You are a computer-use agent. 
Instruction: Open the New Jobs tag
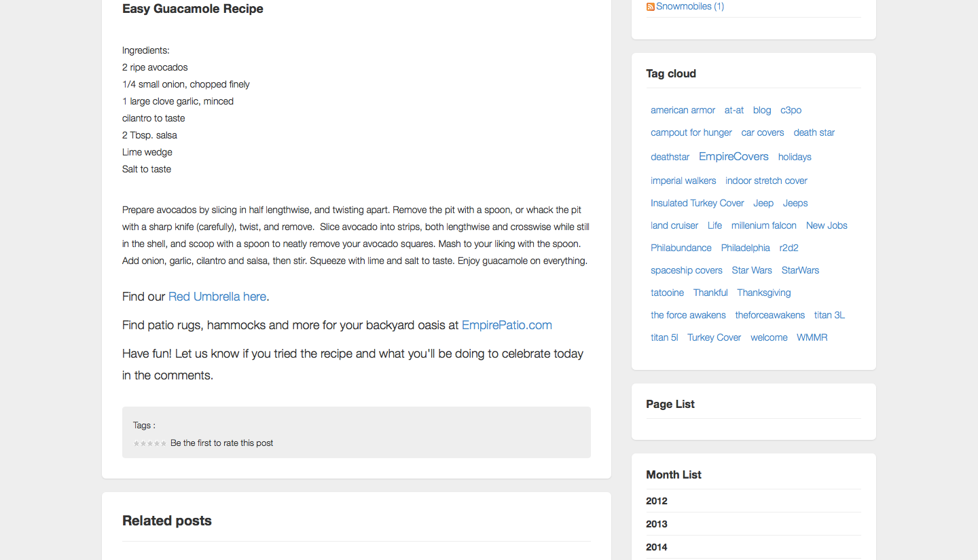pos(827,225)
